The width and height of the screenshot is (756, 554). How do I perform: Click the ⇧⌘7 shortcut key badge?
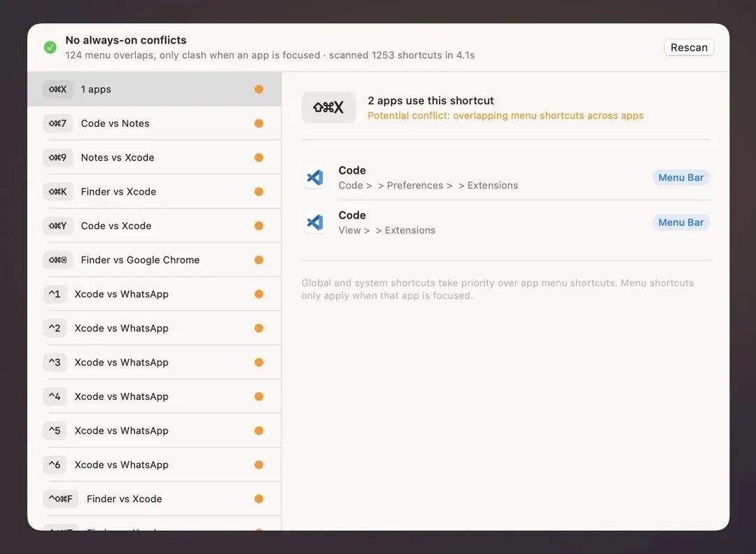click(58, 123)
